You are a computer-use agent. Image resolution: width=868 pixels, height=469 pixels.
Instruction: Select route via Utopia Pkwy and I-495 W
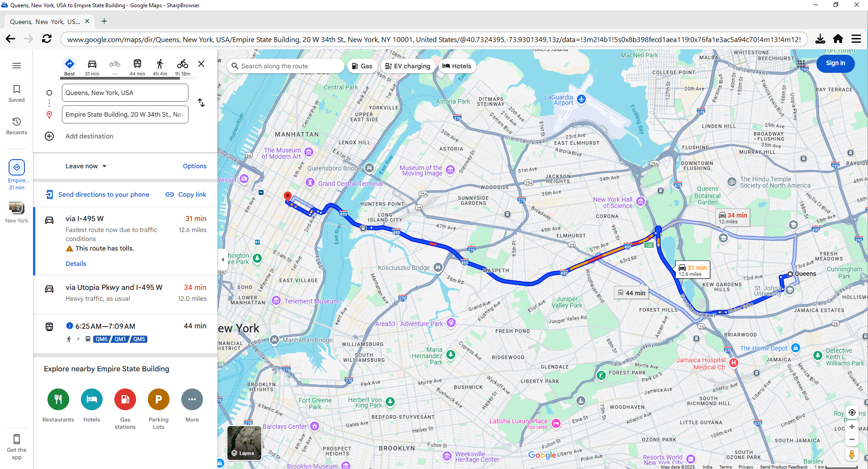click(126, 295)
